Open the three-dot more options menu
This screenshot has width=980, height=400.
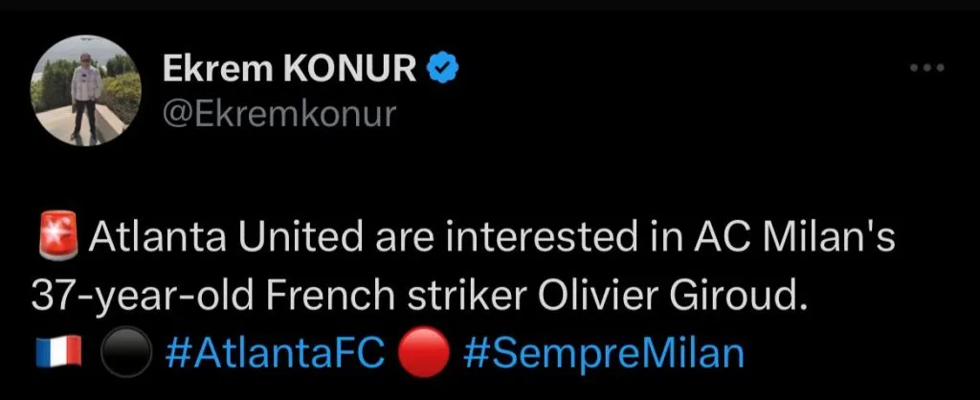(x=926, y=68)
